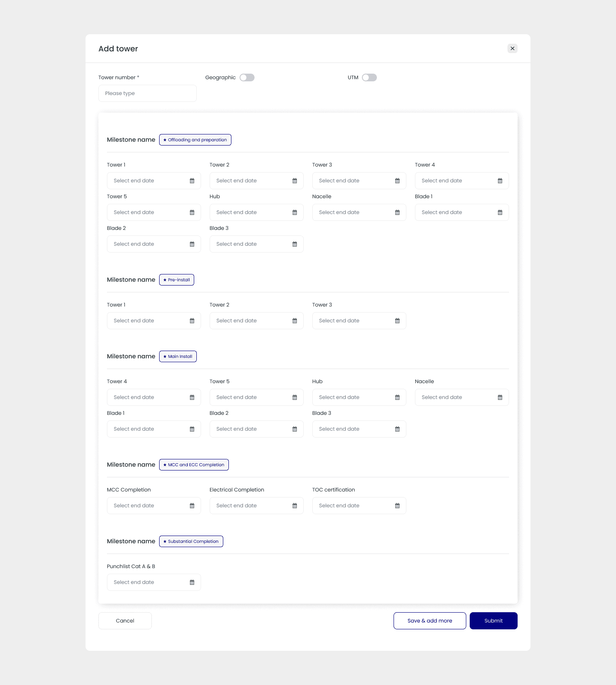
Task: Select the MCC and ECC Completion tag
Action: pos(194,465)
